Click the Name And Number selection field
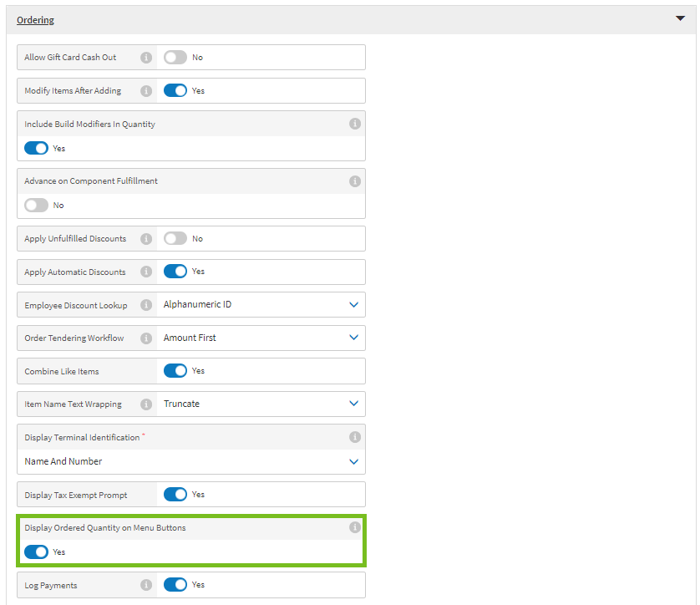 [x=190, y=460]
